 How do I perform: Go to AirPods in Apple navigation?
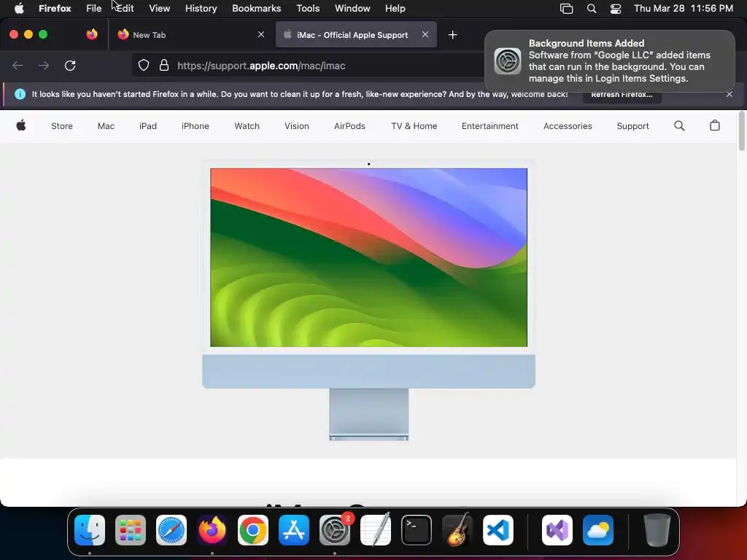click(349, 125)
